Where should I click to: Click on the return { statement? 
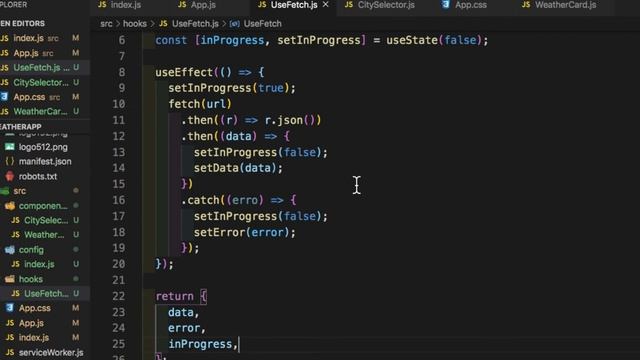pos(181,296)
